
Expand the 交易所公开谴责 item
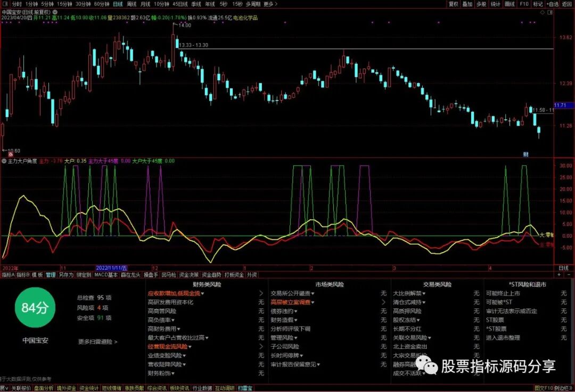pos(292,294)
